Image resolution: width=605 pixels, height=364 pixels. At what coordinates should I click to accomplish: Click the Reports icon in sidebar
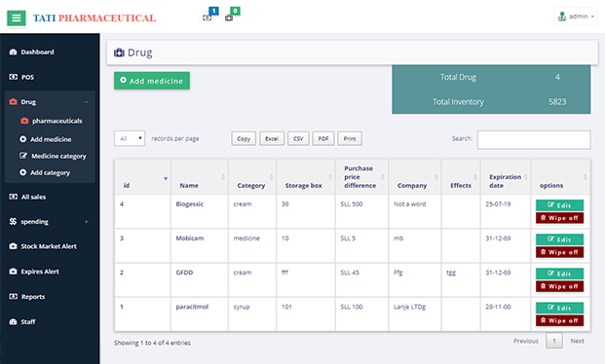[13, 297]
